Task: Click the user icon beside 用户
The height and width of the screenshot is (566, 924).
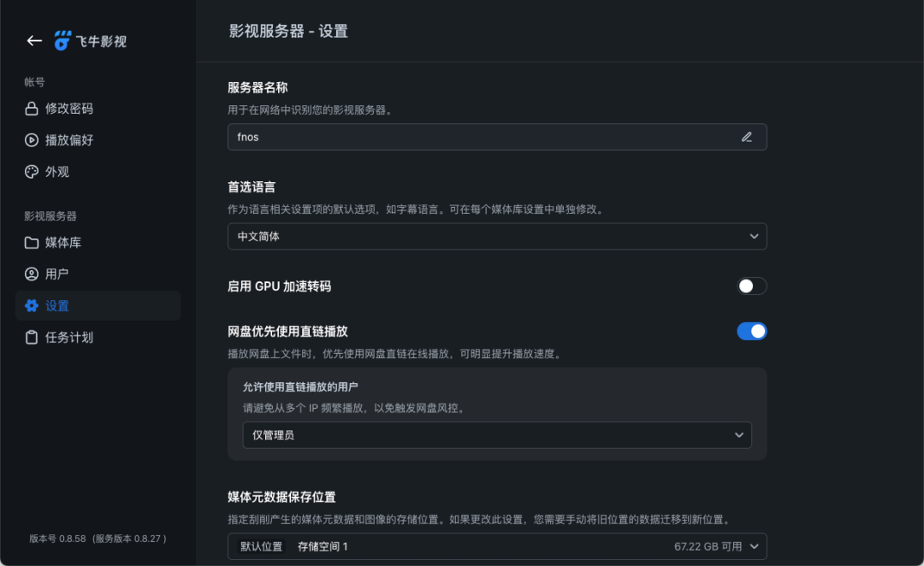Action: pyautogui.click(x=30, y=274)
